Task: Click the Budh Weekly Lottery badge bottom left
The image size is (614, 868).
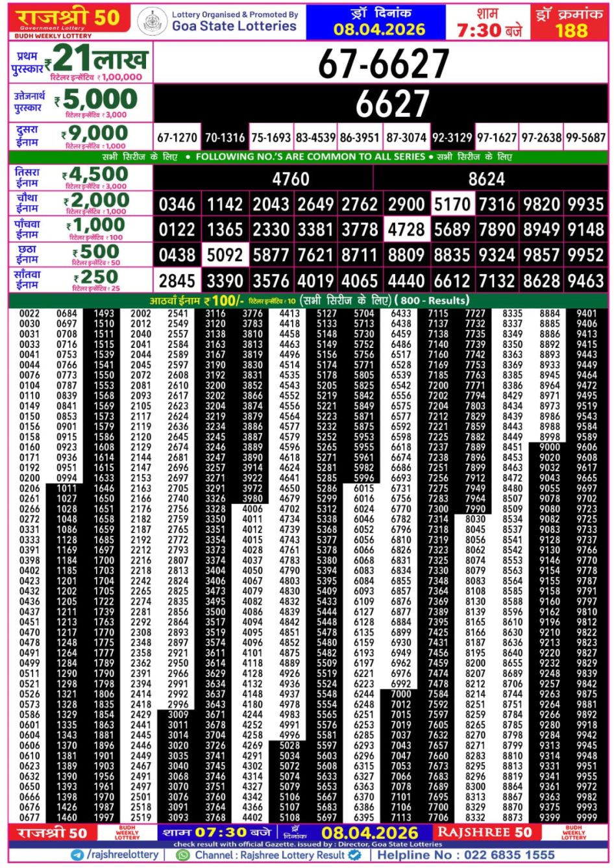Action: pos(117,830)
